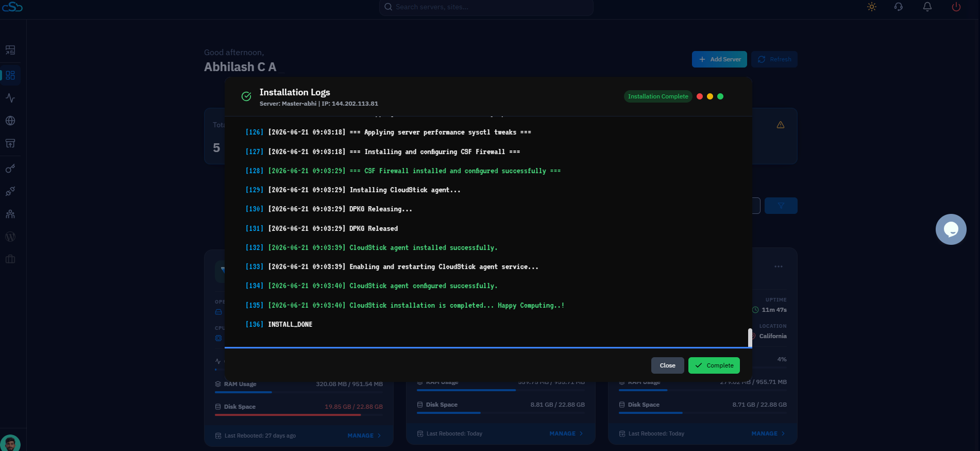Select log line 126 about sysctl tweaks
This screenshot has width=980, height=451.
[x=388, y=132]
